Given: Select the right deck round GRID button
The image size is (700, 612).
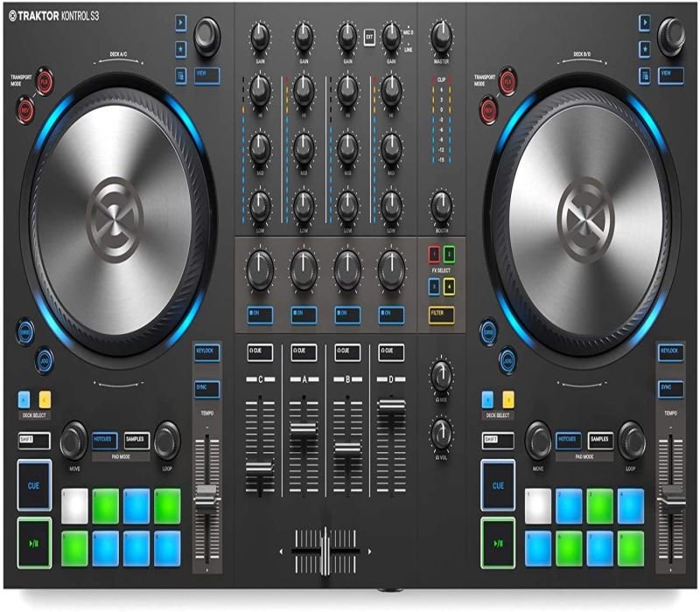Looking at the screenshot, I should coord(489,332).
